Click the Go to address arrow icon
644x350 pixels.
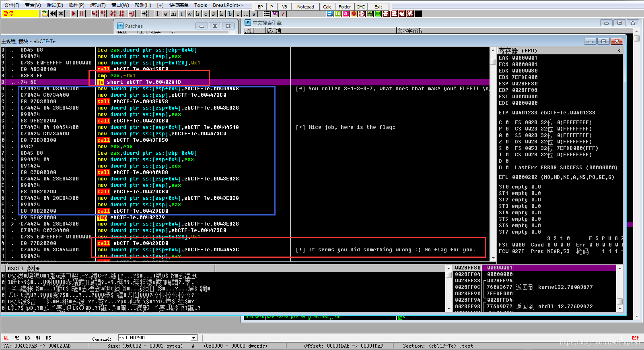click(x=145, y=14)
